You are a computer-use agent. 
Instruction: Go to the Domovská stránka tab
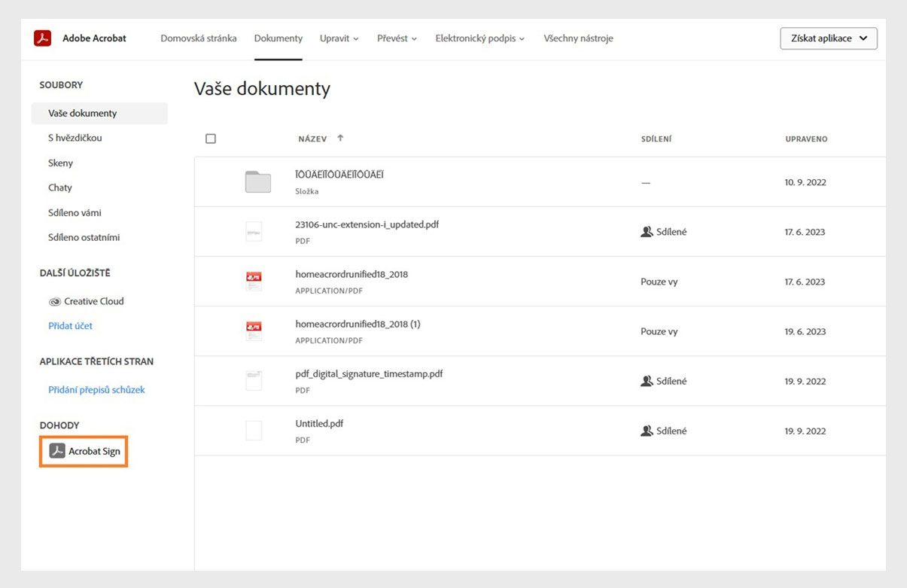click(x=198, y=38)
